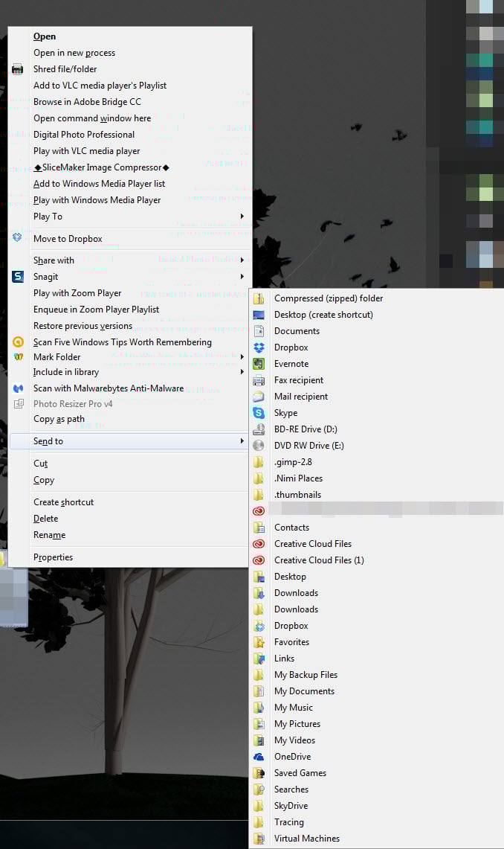Click the Mark Folder icon
This screenshot has height=849, width=504.
pyautogui.click(x=18, y=357)
